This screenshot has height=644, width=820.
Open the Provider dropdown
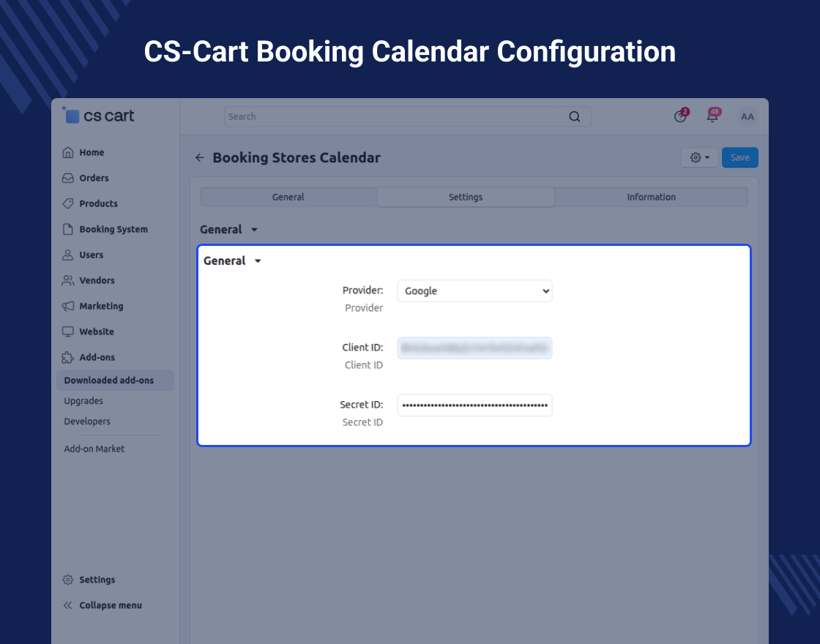pyautogui.click(x=474, y=291)
